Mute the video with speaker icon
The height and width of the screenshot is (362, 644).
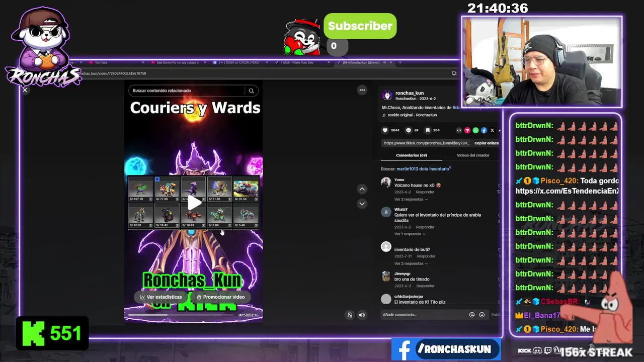(361, 315)
